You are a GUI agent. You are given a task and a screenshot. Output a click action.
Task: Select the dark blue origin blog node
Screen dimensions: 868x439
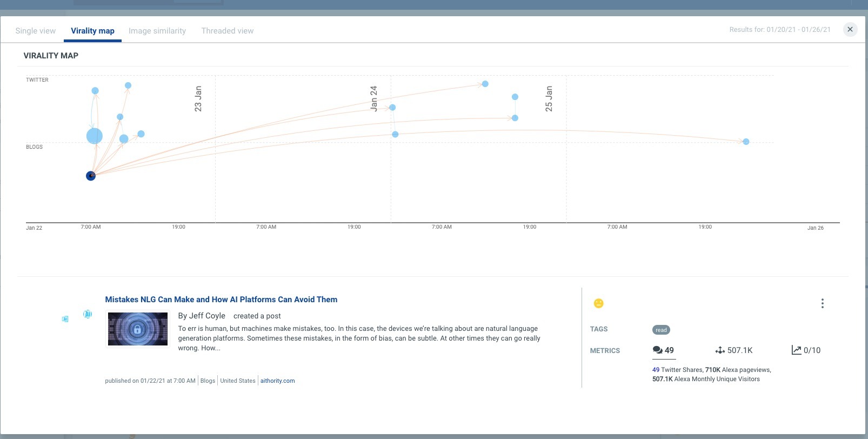point(91,176)
